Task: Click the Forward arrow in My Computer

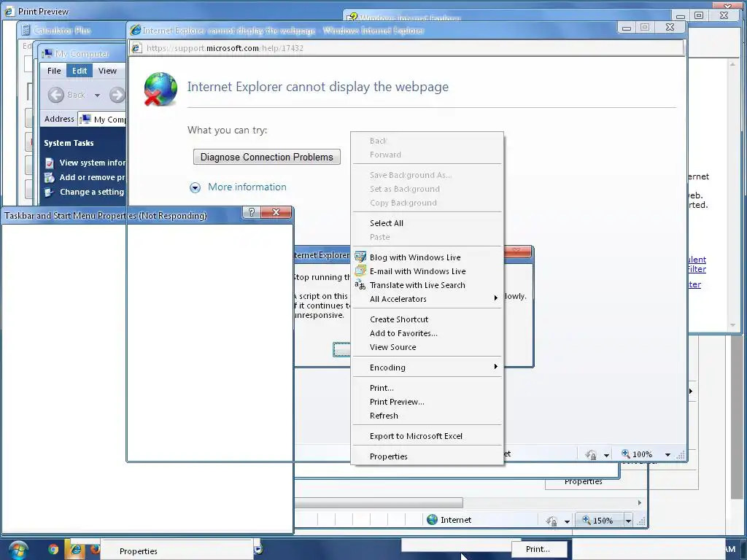Action: pos(117,95)
